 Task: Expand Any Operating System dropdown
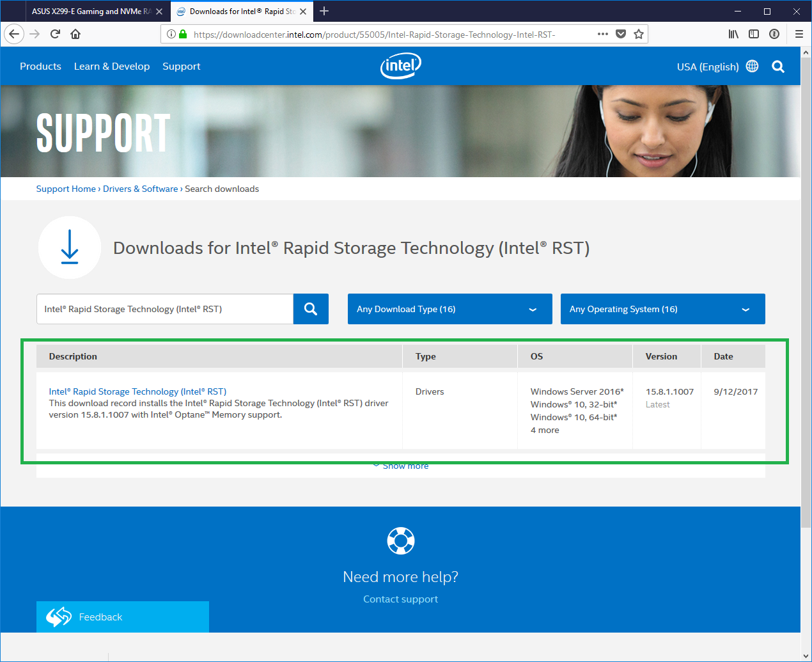pos(663,309)
